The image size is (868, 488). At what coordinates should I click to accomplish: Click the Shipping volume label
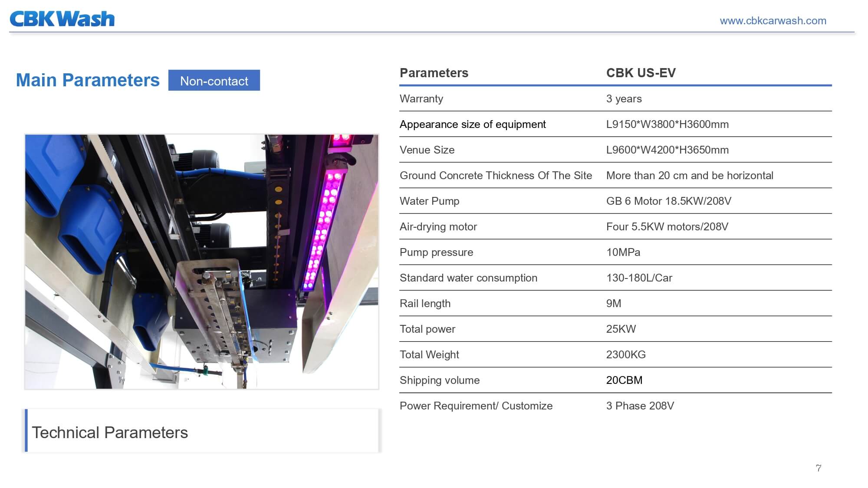pos(440,380)
